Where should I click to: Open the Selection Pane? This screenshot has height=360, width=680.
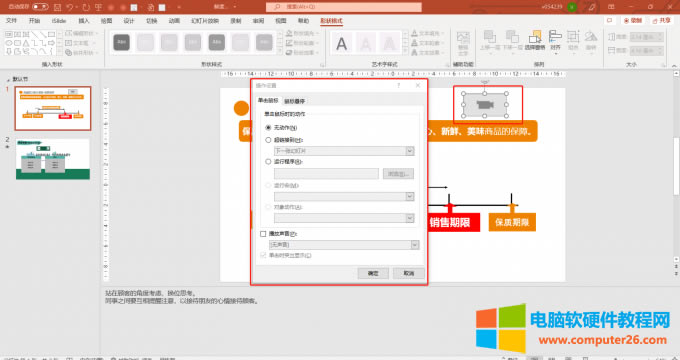pos(535,40)
